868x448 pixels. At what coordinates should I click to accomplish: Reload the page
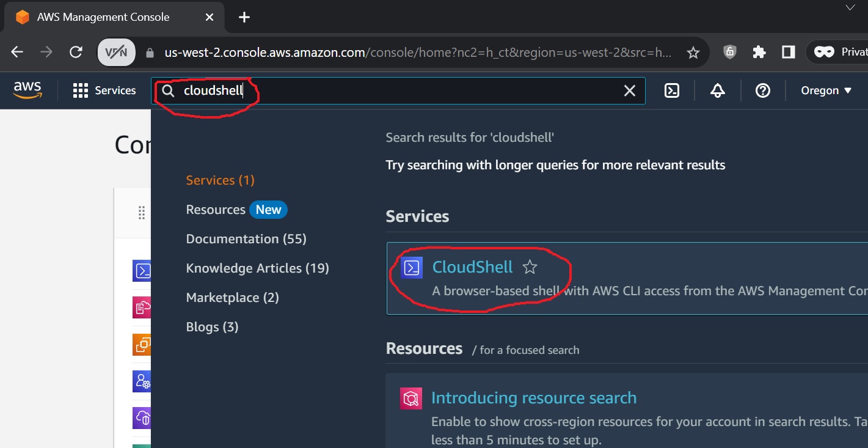pos(76,52)
